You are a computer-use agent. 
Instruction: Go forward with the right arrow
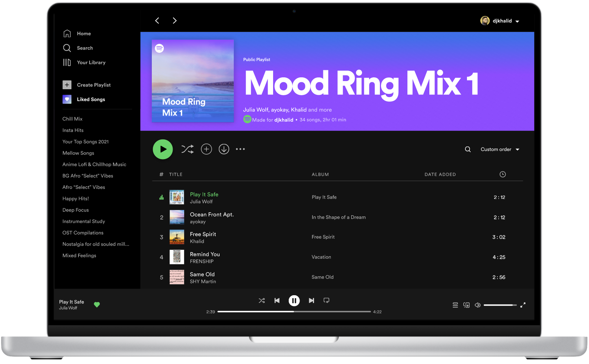(x=175, y=20)
